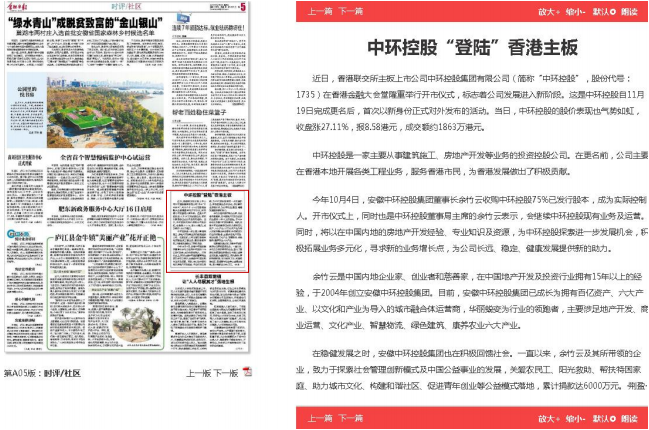Go to next article via top bar 下一篇
Screen dimensions: 649x430
click(x=351, y=11)
